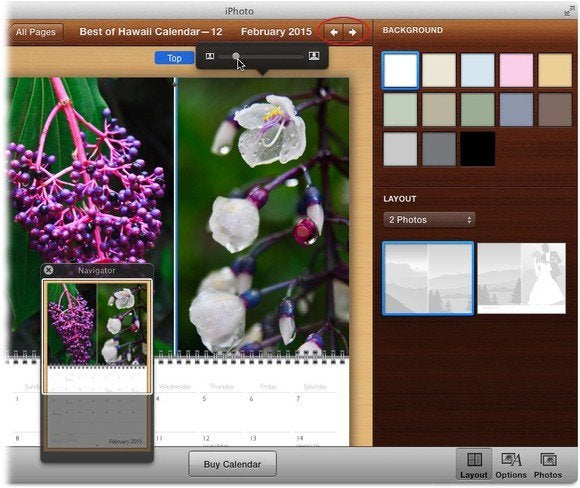Choose the slate blue background swatch
Viewport: 580px width, 488px height.
pyautogui.click(x=516, y=110)
